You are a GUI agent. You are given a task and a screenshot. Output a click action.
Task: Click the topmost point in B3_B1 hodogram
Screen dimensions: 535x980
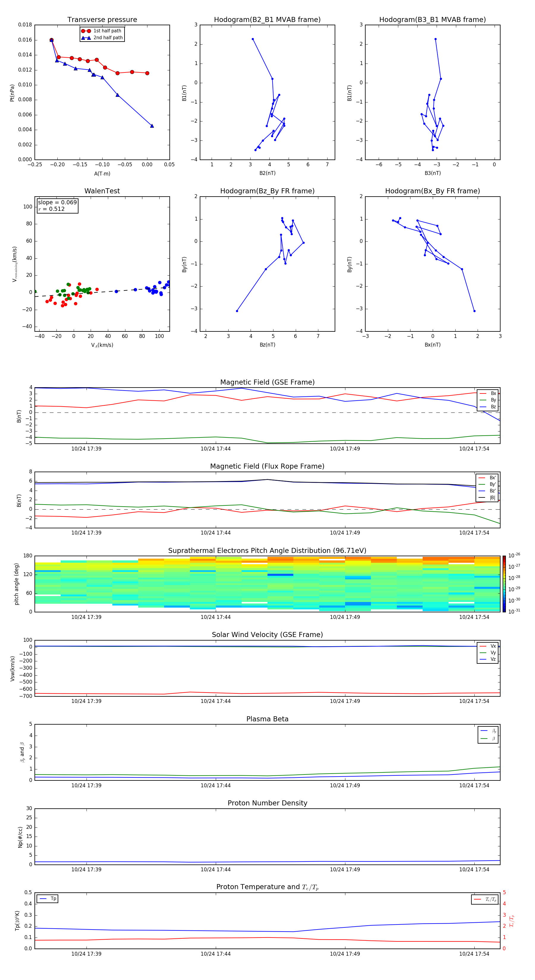(x=436, y=39)
